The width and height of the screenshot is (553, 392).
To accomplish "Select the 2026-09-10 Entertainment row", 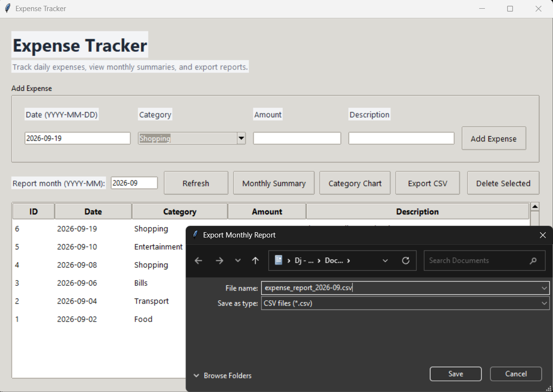I will pyautogui.click(x=99, y=247).
